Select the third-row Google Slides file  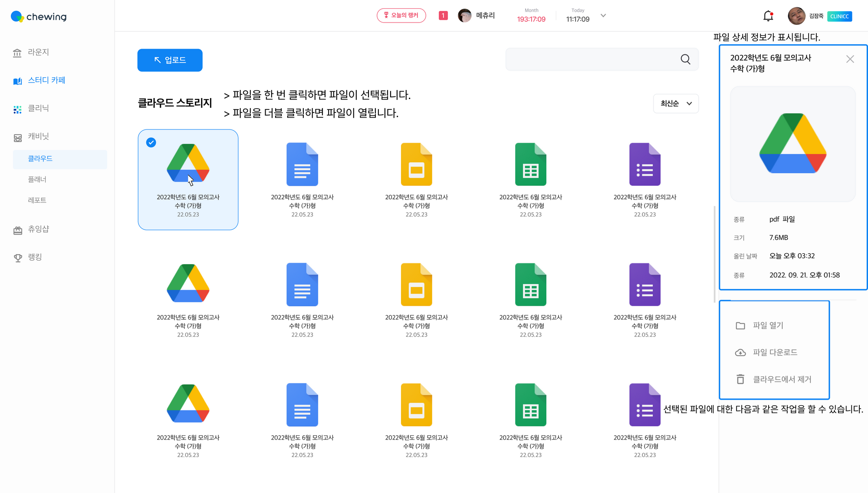[416, 420]
